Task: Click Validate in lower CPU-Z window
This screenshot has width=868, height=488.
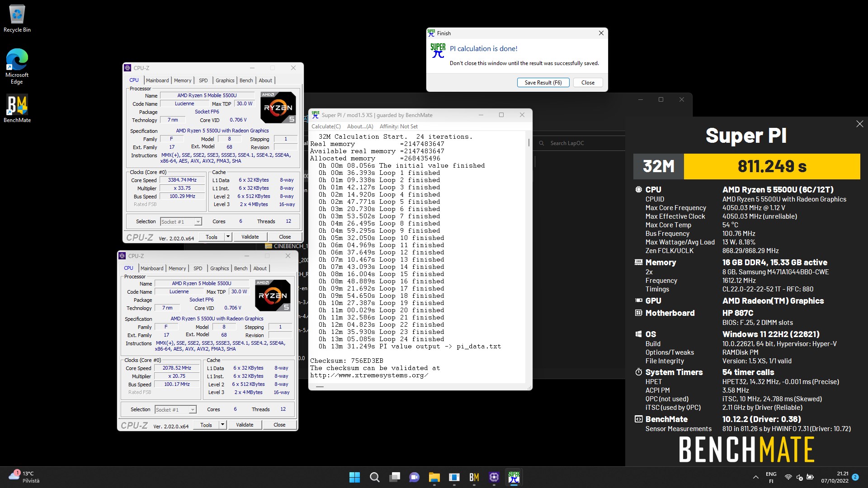Action: pyautogui.click(x=245, y=425)
